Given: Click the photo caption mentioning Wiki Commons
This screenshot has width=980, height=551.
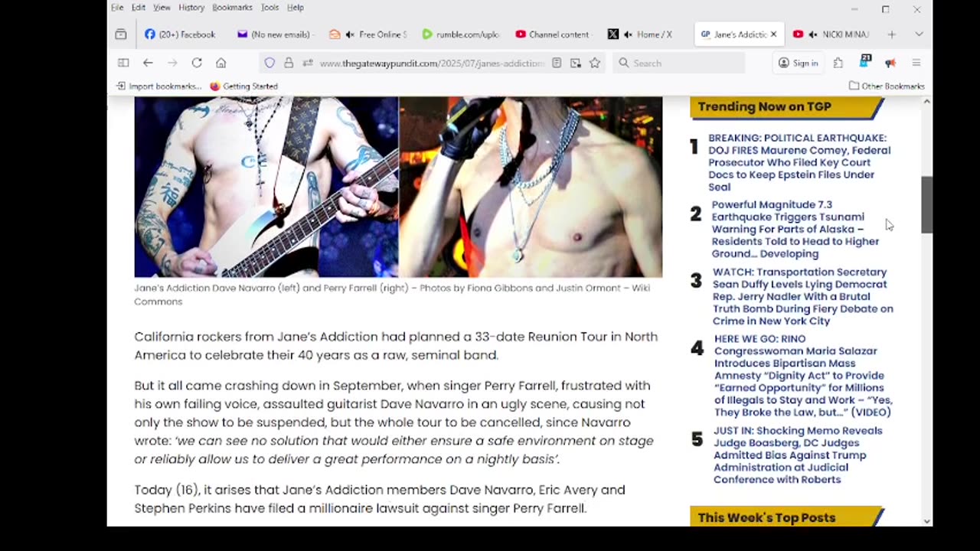Looking at the screenshot, I should click(x=392, y=295).
